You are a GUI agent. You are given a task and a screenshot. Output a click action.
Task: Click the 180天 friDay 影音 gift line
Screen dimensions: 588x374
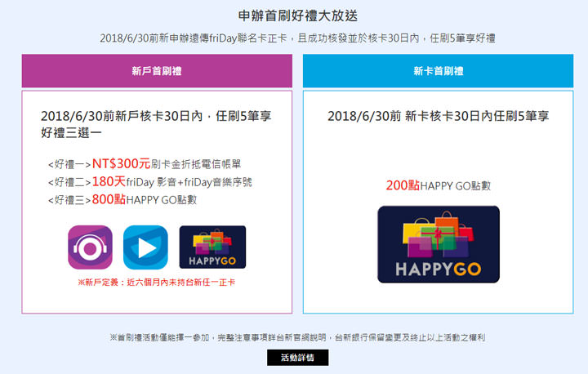pos(150,182)
